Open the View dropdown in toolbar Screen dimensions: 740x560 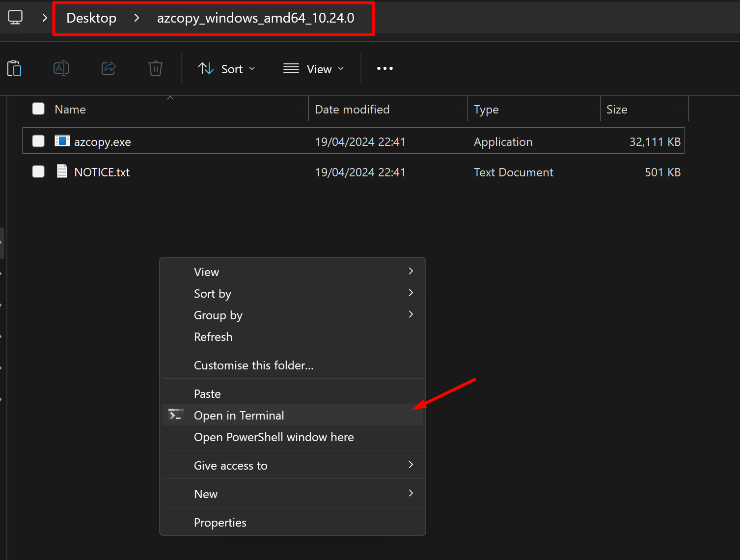tap(314, 69)
